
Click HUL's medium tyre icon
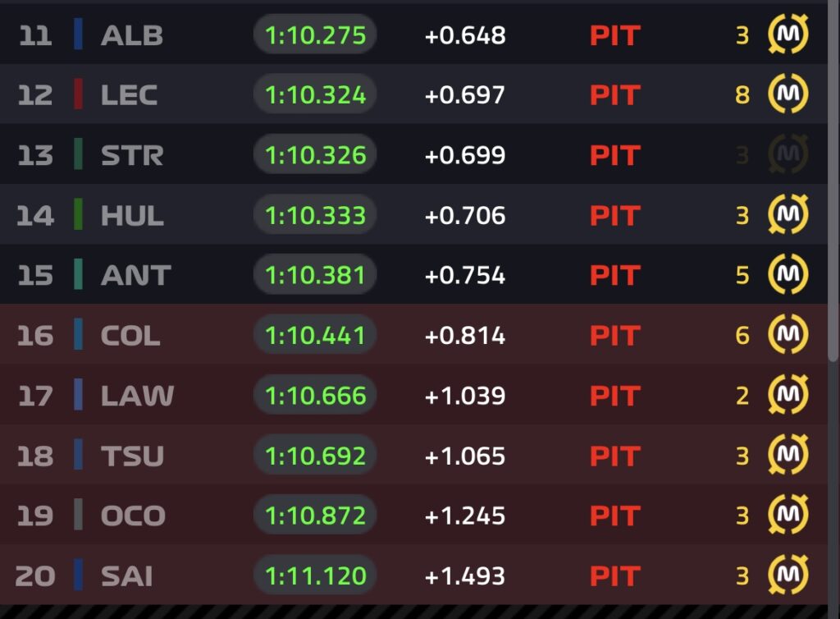click(788, 215)
